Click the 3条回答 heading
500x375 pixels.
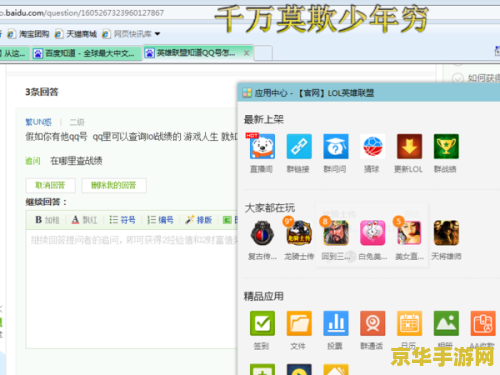pyautogui.click(x=42, y=92)
